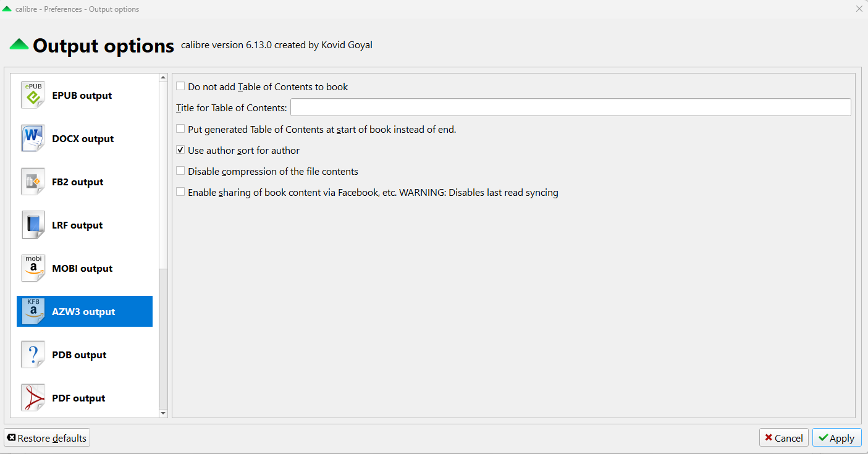868x454 pixels.
Task: Close the Preferences window
Action: [x=859, y=9]
